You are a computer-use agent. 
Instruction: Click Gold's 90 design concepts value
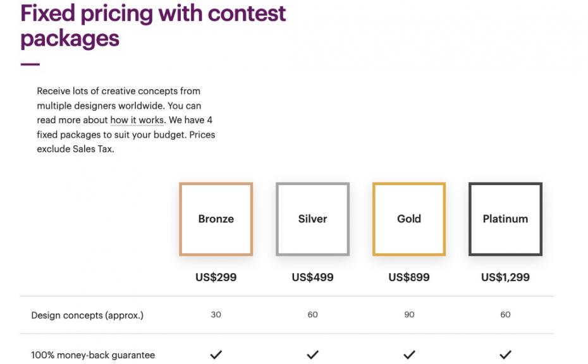(x=409, y=315)
